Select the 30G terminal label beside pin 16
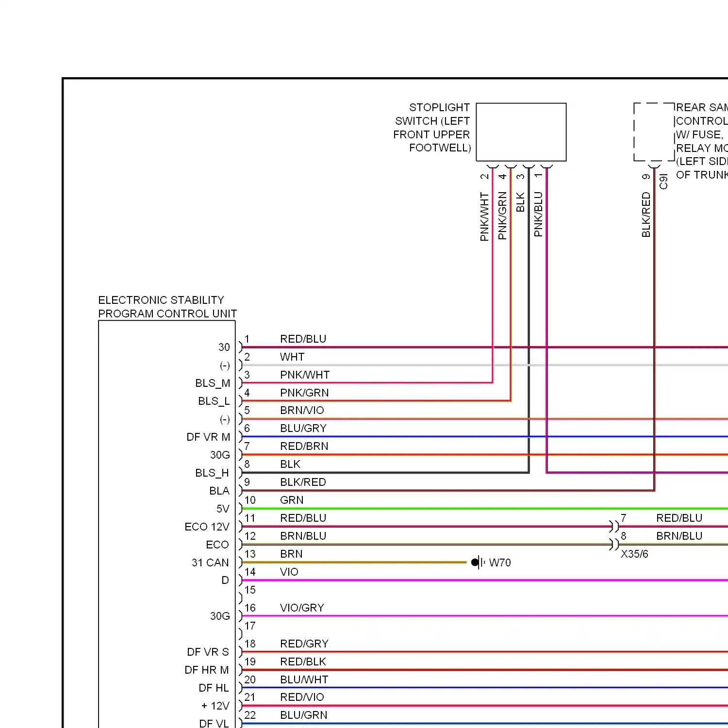 220,616
